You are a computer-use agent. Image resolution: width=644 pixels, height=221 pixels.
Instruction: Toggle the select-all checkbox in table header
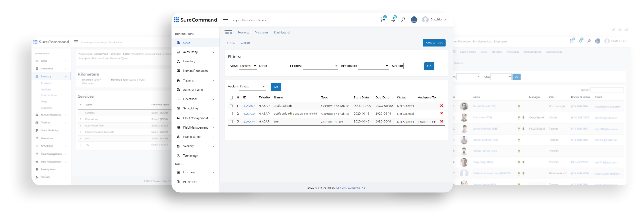pos(231,98)
